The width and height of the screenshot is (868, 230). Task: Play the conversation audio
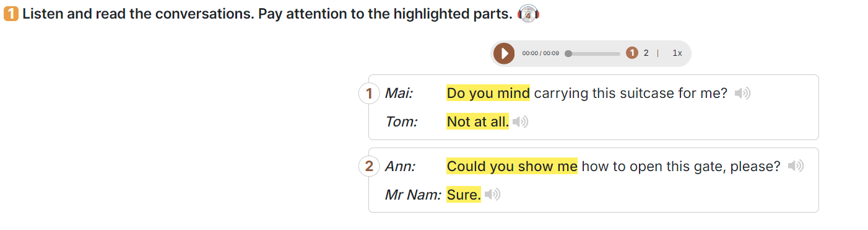[x=504, y=53]
